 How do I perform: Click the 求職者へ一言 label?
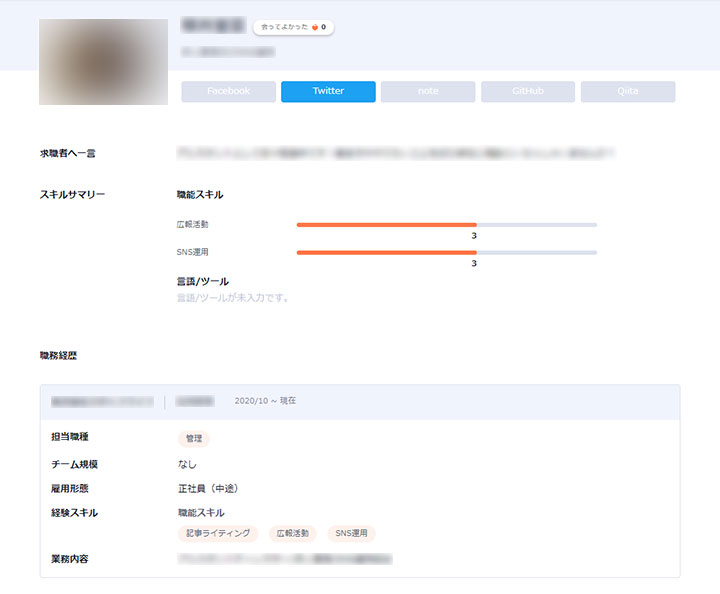[x=68, y=153]
